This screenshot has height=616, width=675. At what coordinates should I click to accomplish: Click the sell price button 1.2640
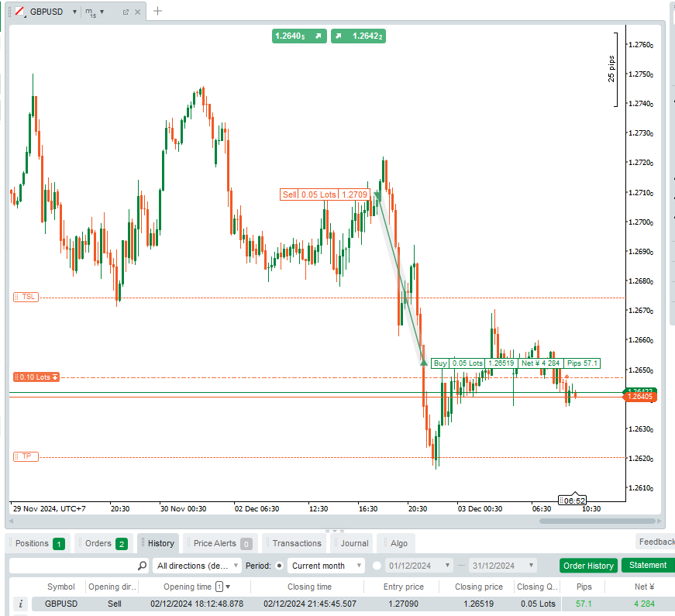pyautogui.click(x=298, y=36)
